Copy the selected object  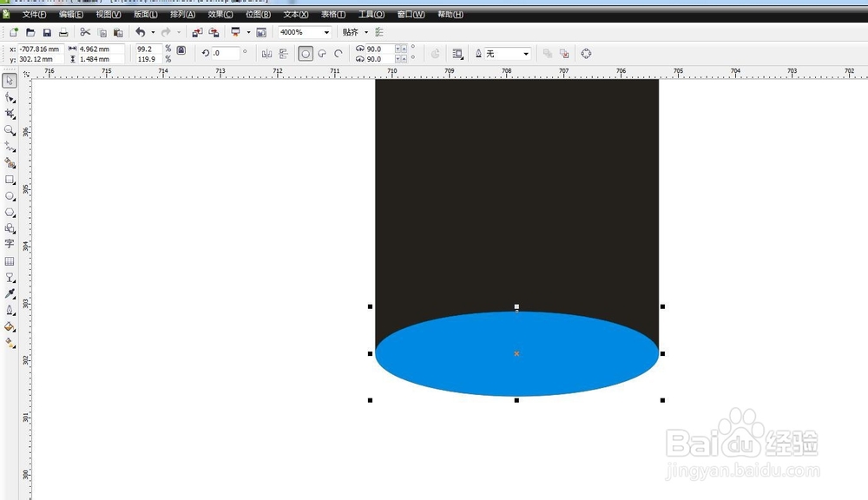[x=102, y=32]
